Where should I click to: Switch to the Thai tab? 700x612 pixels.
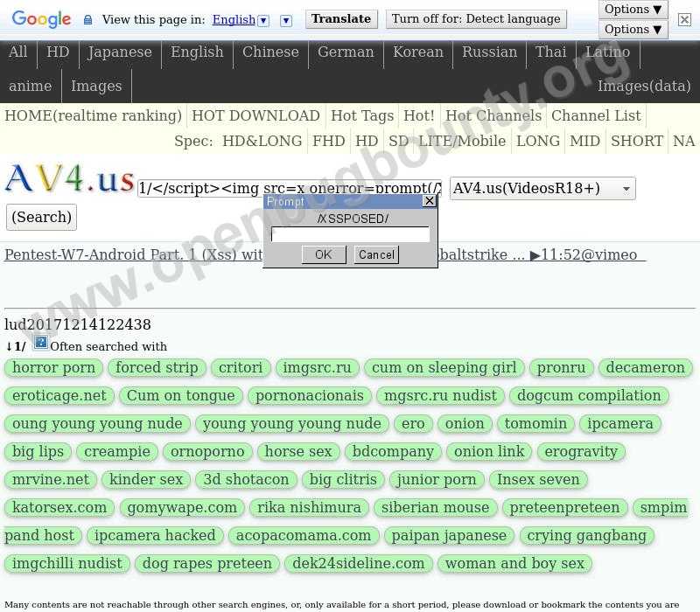tap(551, 52)
